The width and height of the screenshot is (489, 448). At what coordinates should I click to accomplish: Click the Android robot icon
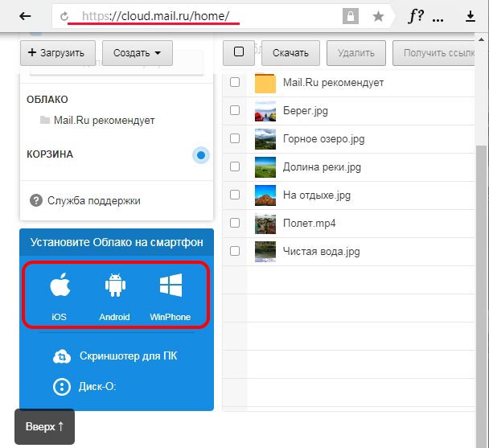pyautogui.click(x=115, y=285)
